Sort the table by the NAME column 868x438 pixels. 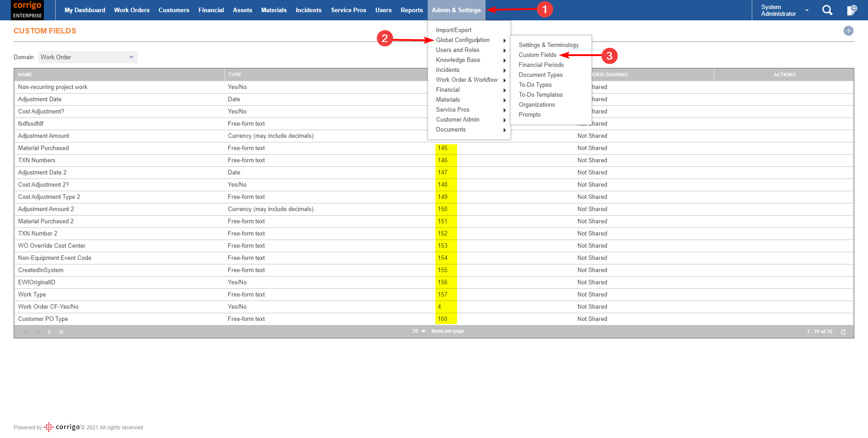25,75
